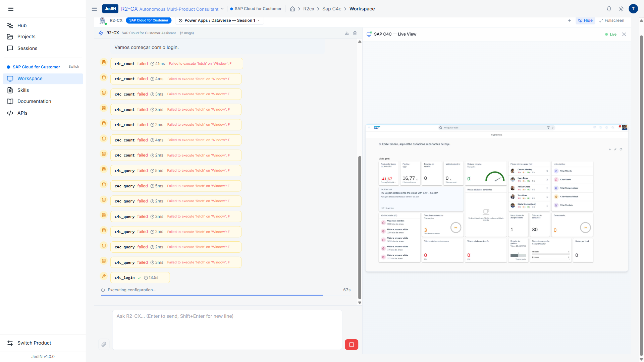Close the SAP C4C Live View panel
Image resolution: width=644 pixels, height=362 pixels.
tap(624, 34)
